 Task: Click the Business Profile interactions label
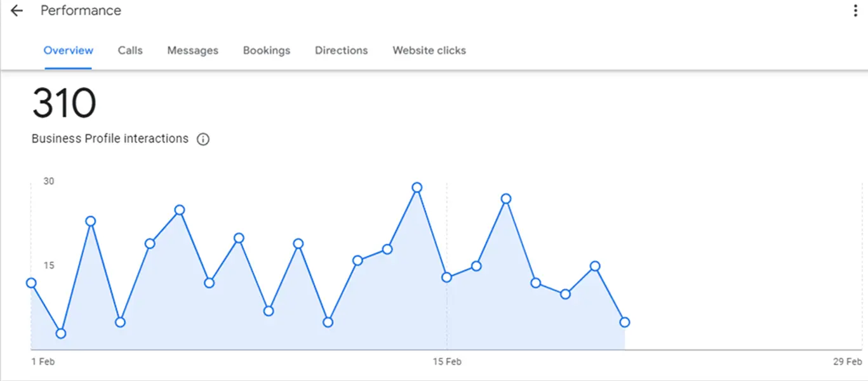(x=110, y=138)
